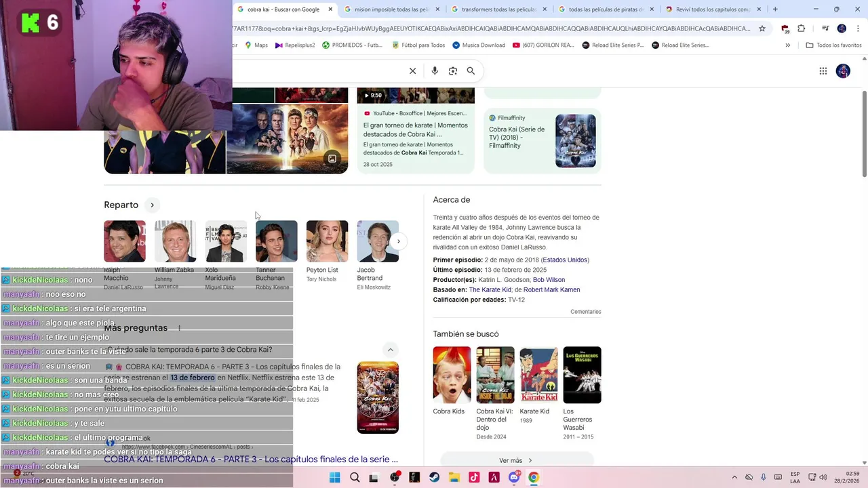Open media controls icon in Chrome toolbar

coord(825,28)
